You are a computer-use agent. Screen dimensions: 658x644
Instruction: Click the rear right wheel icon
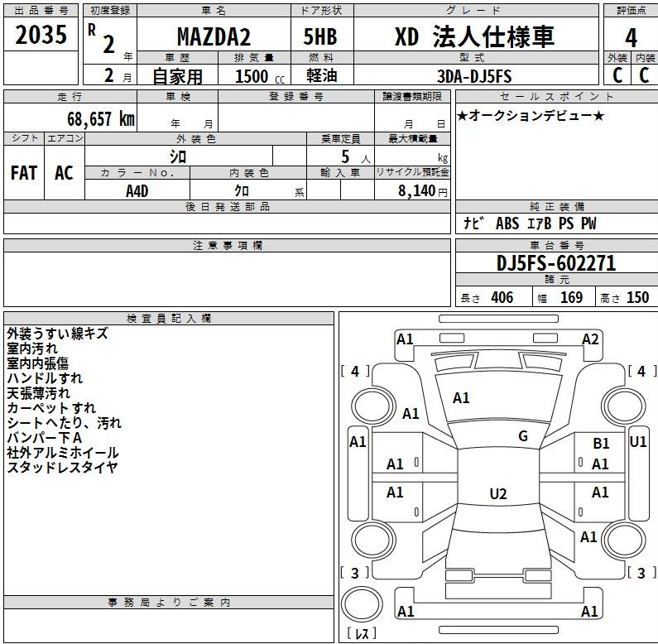pyautogui.click(x=623, y=540)
